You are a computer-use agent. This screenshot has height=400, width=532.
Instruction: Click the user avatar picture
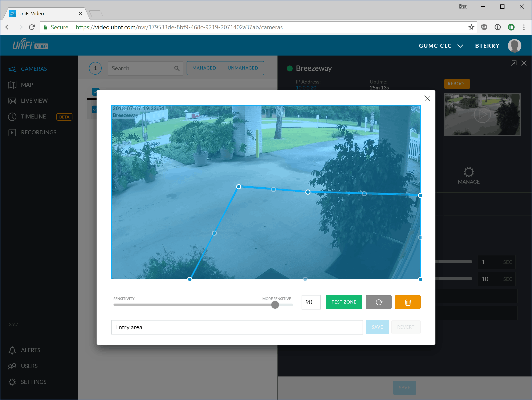(514, 46)
